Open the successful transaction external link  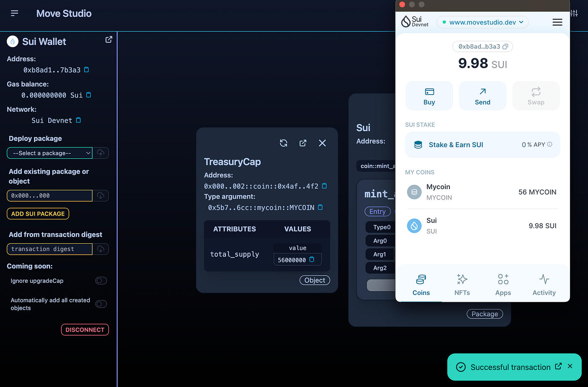[x=558, y=366]
